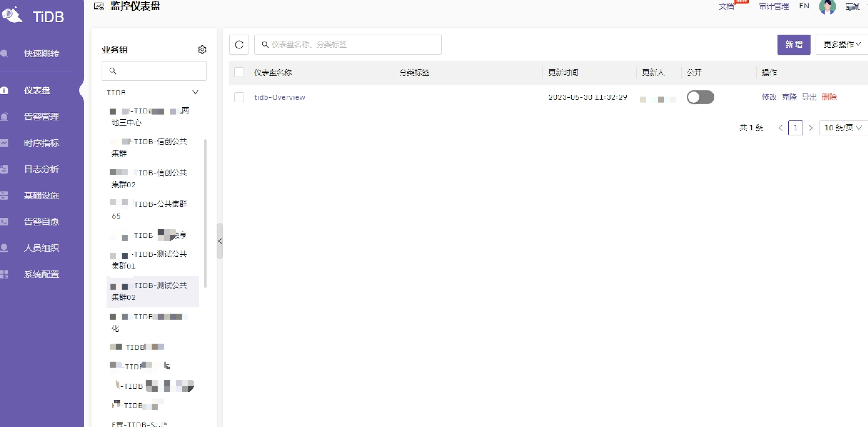Image resolution: width=868 pixels, height=427 pixels.
Task: Click the refresh dashboard list icon
Action: [239, 44]
